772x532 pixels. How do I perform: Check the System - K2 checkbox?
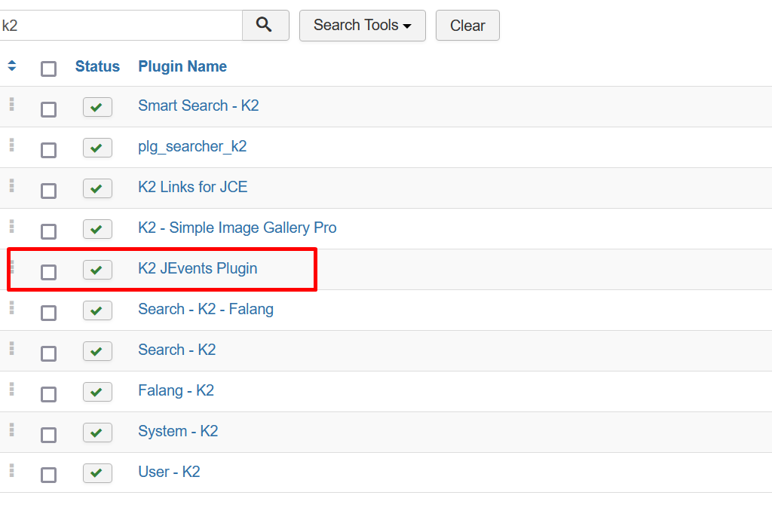coord(48,435)
